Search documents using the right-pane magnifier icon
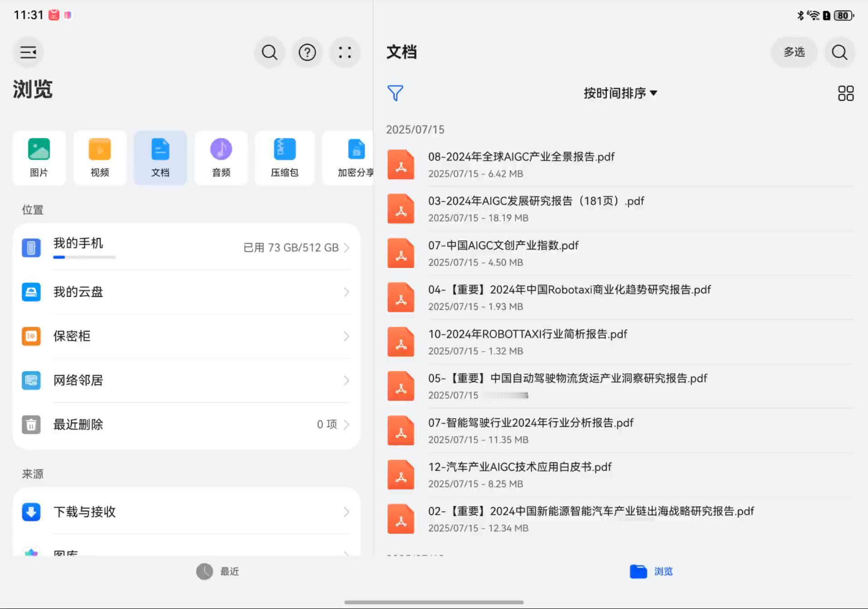The width and height of the screenshot is (868, 609). [840, 52]
